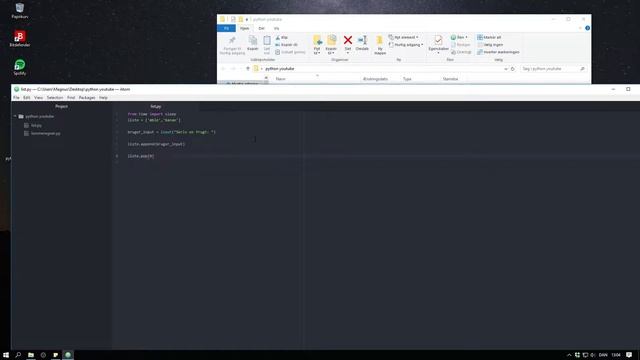Select list.py file in Atom project tree
The width and height of the screenshot is (640, 360).
coord(36,125)
